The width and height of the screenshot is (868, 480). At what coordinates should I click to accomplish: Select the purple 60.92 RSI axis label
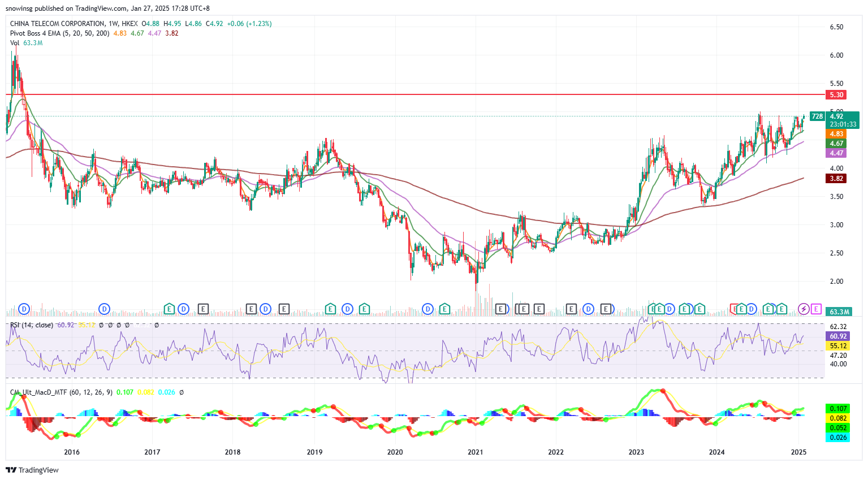tap(838, 336)
